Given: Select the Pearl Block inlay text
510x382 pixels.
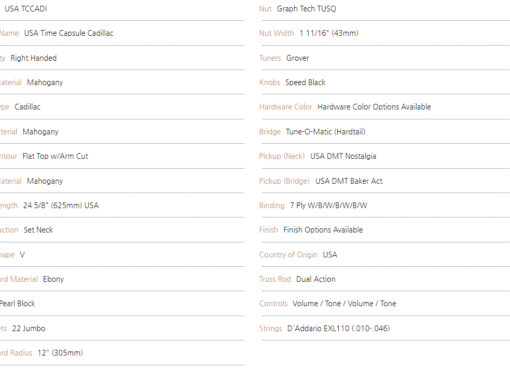Looking at the screenshot, I should point(17,304).
